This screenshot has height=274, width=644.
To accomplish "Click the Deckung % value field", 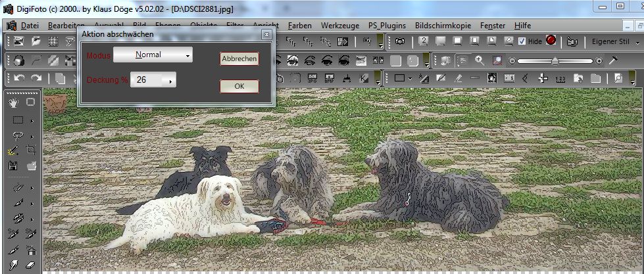I will pos(148,80).
